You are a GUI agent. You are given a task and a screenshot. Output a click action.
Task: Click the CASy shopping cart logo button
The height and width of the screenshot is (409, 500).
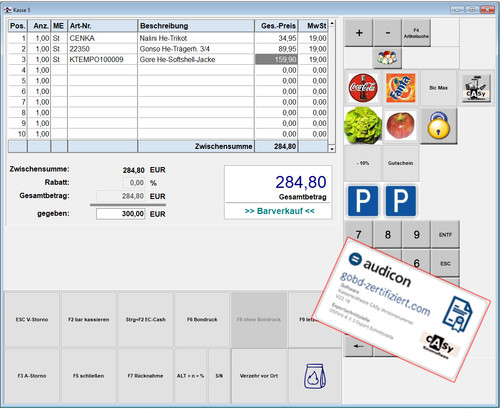tap(477, 88)
